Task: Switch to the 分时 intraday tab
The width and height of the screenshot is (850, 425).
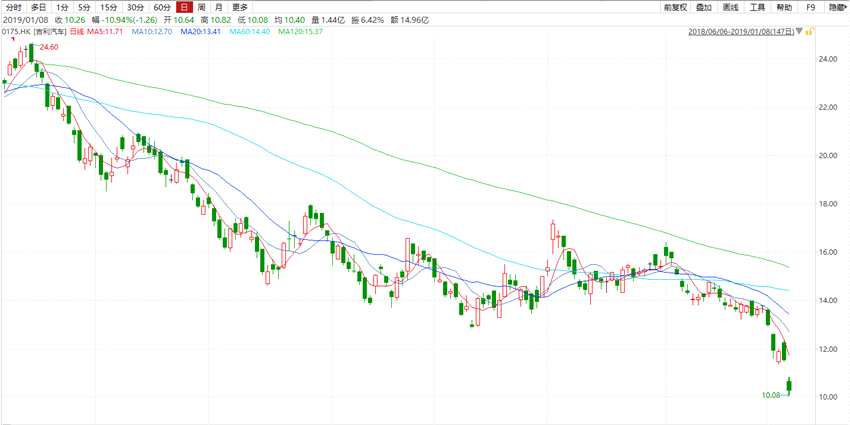Action: point(14,8)
